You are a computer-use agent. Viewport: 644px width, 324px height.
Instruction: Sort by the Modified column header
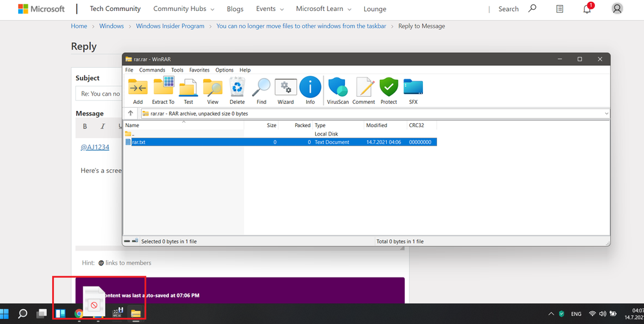click(385, 125)
